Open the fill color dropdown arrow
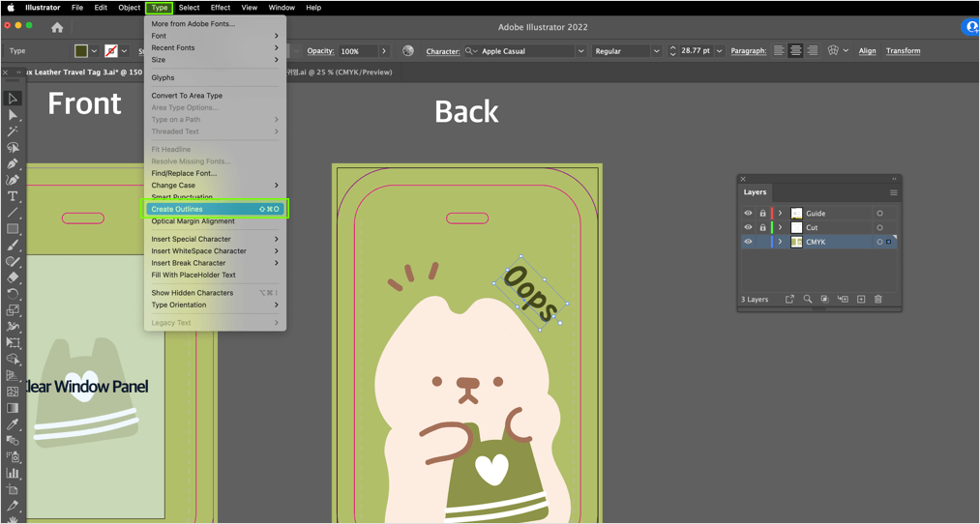The height and width of the screenshot is (524, 980). (95, 50)
